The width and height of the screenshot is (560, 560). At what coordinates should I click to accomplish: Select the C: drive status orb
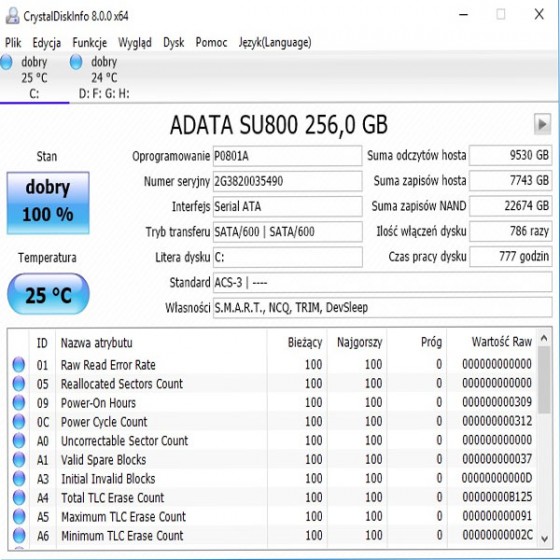[6, 62]
